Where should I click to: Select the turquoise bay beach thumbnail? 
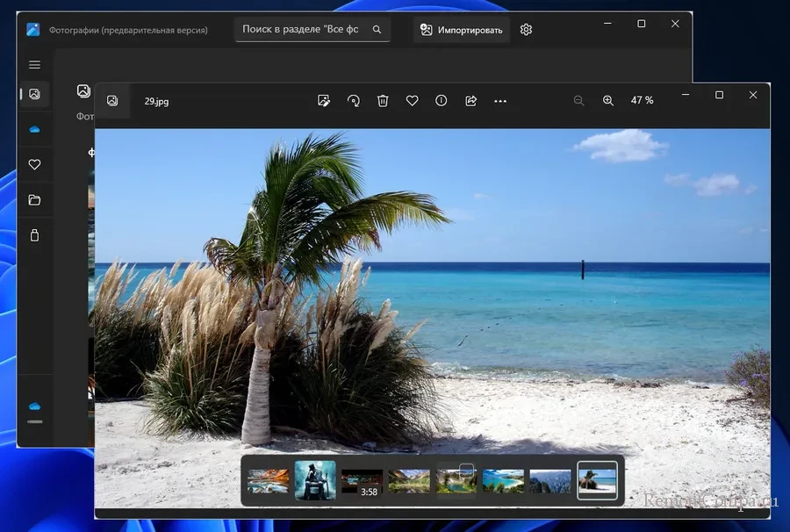pos(503,481)
